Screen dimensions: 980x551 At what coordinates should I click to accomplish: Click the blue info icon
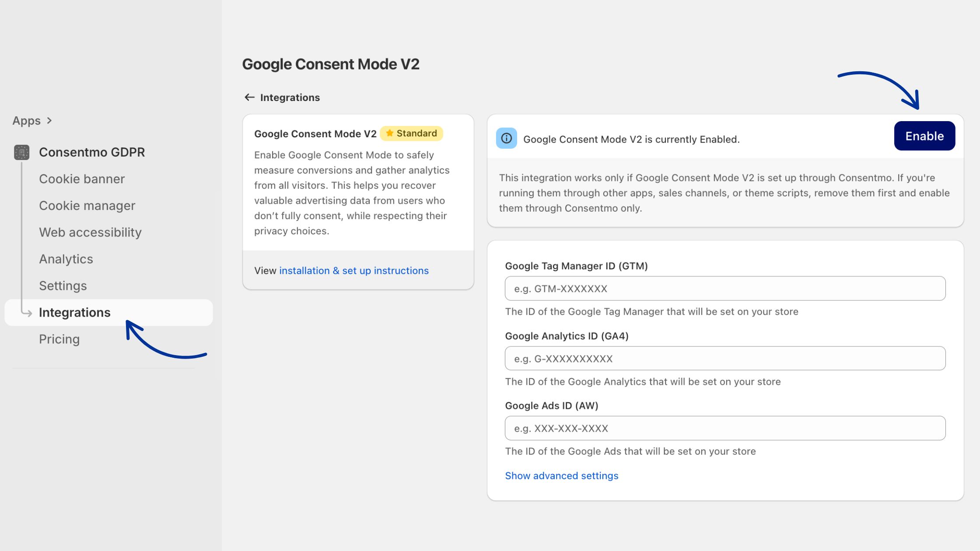point(506,139)
